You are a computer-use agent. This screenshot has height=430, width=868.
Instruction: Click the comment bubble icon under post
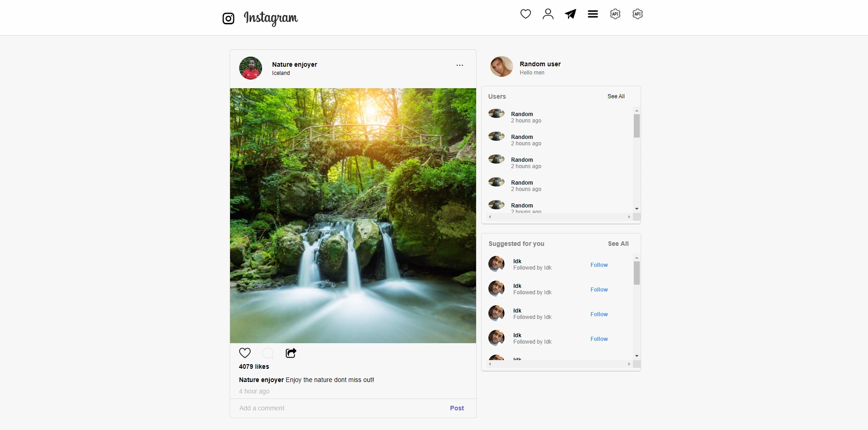point(268,353)
